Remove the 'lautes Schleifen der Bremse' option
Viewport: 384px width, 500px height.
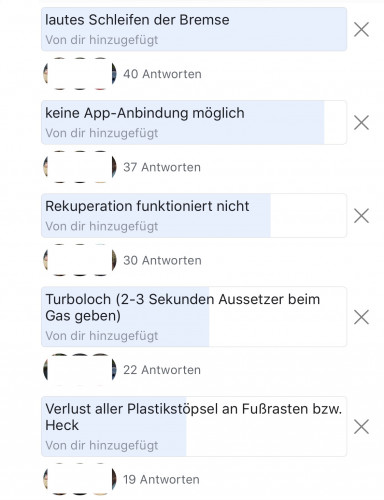point(361,30)
